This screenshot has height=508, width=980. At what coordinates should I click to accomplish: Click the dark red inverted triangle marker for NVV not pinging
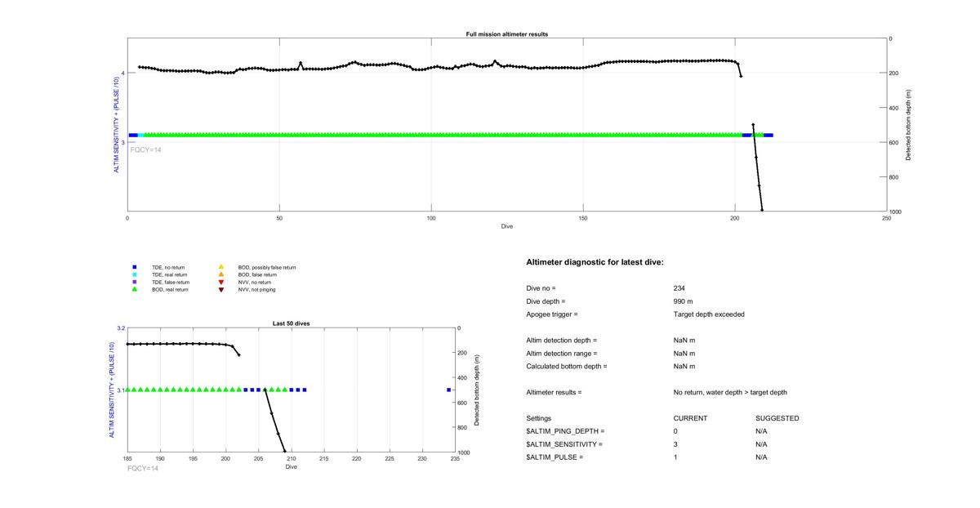[x=220, y=289]
